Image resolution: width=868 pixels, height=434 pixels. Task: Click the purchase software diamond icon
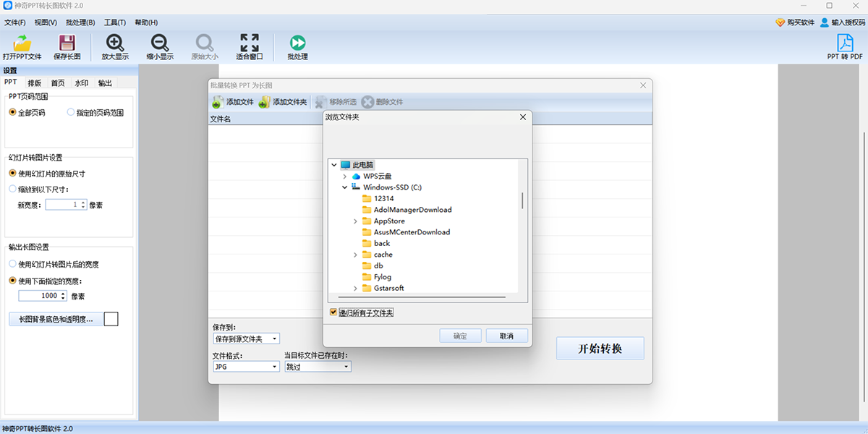tap(780, 22)
